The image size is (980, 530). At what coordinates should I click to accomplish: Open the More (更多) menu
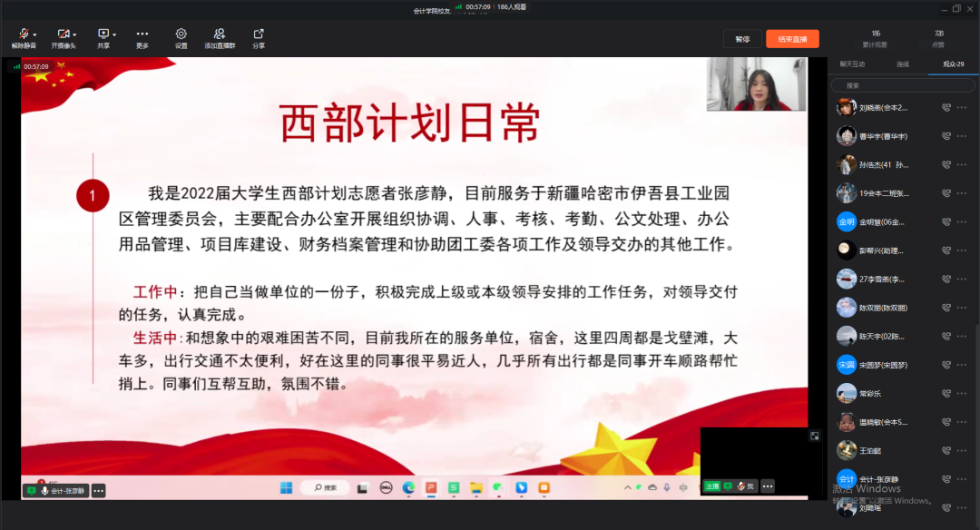point(142,34)
